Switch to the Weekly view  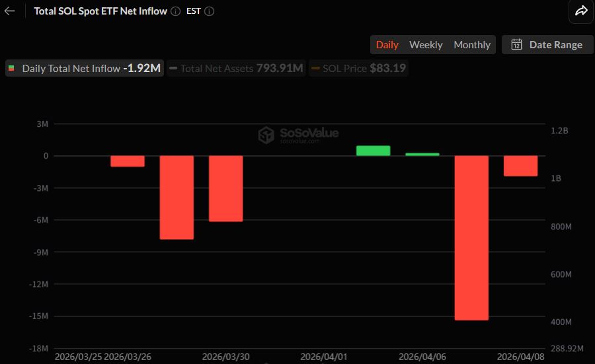(x=426, y=45)
